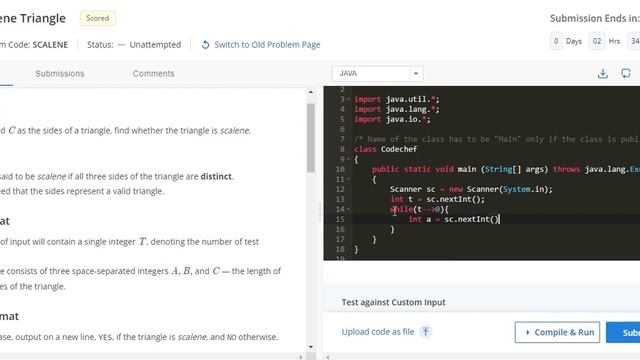The width and height of the screenshot is (640, 360).
Task: Toggle fullscreen editor icon
Action: coord(625,73)
